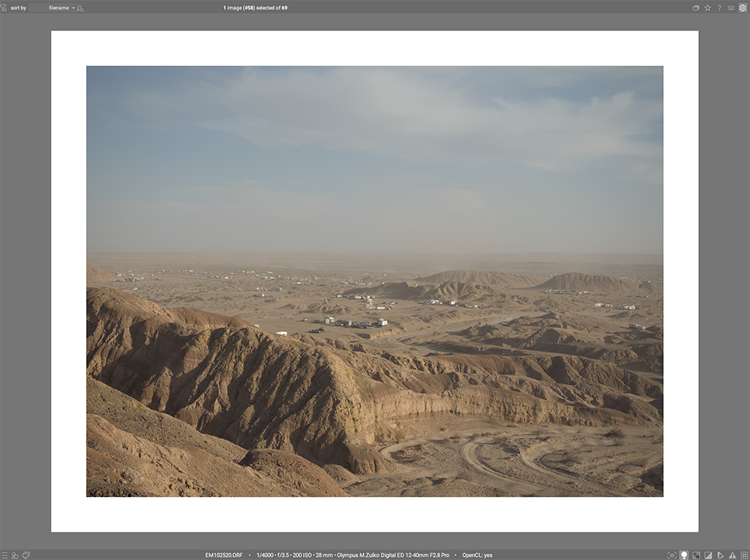Open quick presets icon at bottom left
750x560 pixels.
coord(4,556)
